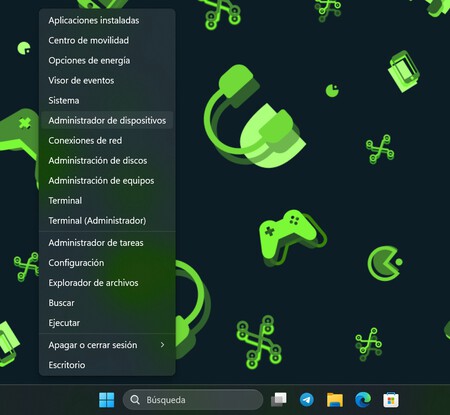Launch Microsoft Edge from taskbar
This screenshot has height=415, width=450.
(x=363, y=400)
